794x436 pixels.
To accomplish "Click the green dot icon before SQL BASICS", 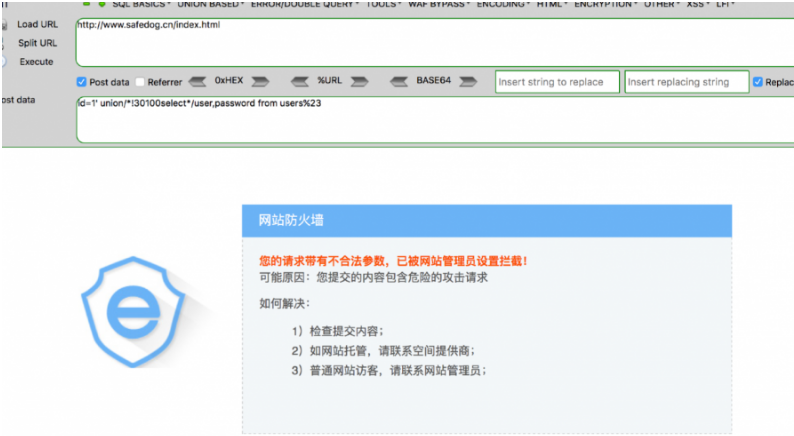I will (x=102, y=4).
